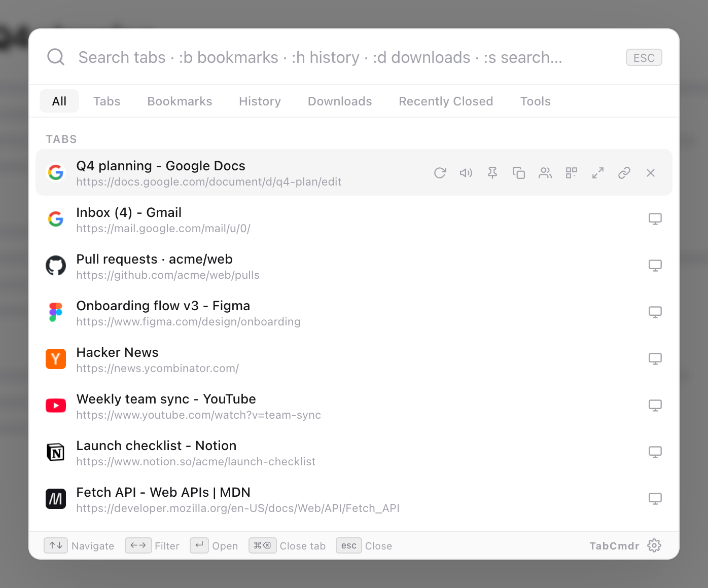Open the Inbox (4) - Gmail tab
This screenshot has width=708, height=588.
(x=354, y=219)
